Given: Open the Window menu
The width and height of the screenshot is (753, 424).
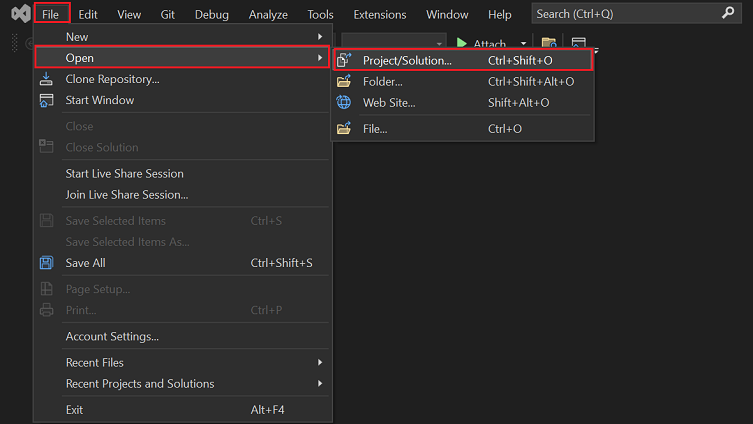Looking at the screenshot, I should click(x=447, y=14).
